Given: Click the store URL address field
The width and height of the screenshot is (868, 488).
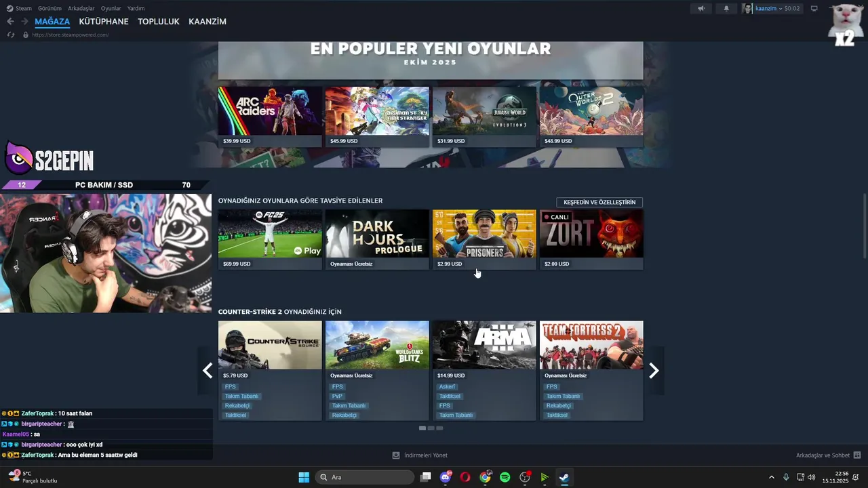Looking at the screenshot, I should 71,35.
